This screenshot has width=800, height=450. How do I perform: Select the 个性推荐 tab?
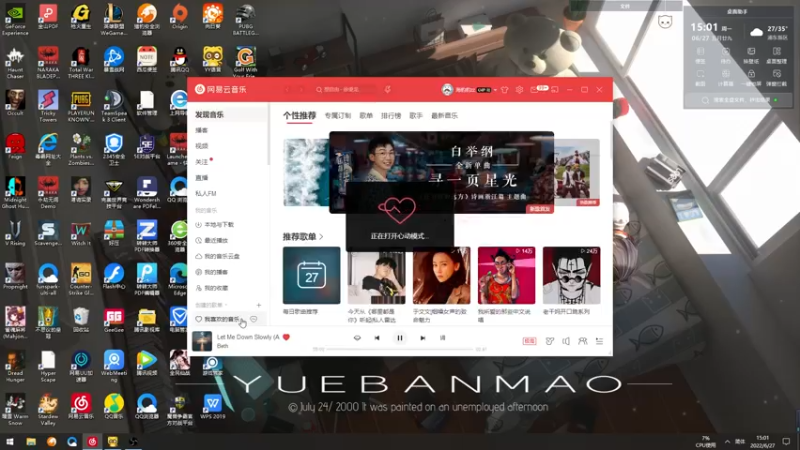point(299,116)
